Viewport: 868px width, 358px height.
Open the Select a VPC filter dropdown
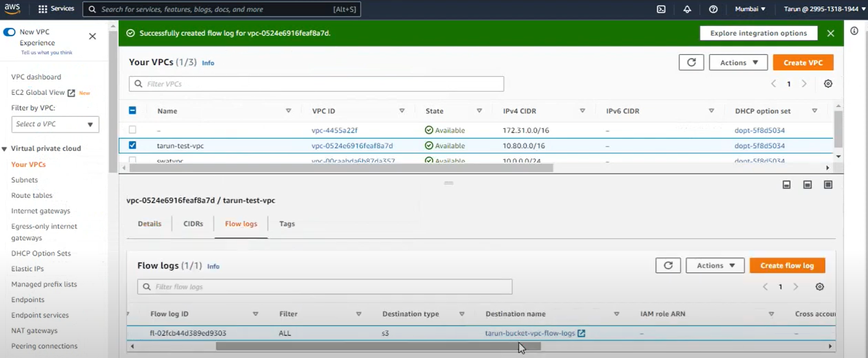point(55,124)
